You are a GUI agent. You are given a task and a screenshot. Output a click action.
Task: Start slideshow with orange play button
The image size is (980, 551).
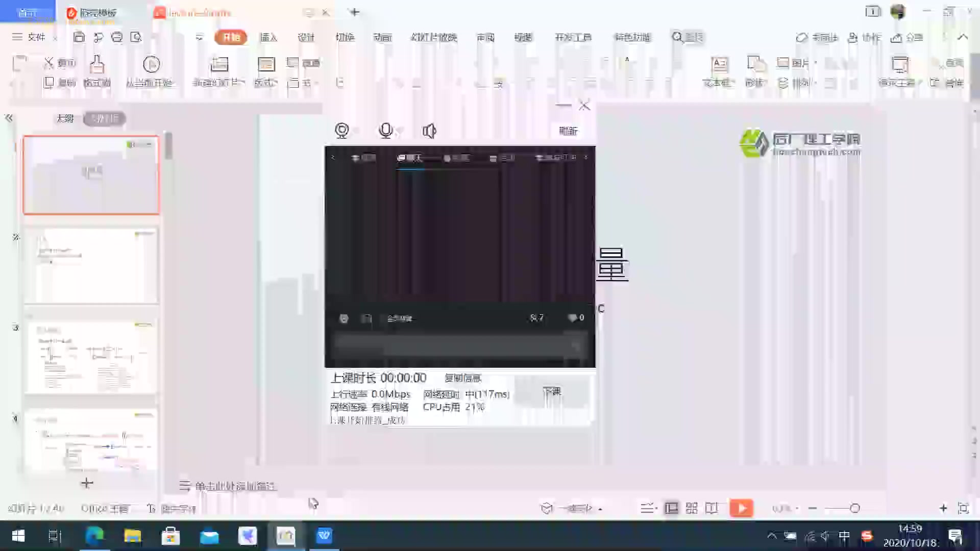741,508
